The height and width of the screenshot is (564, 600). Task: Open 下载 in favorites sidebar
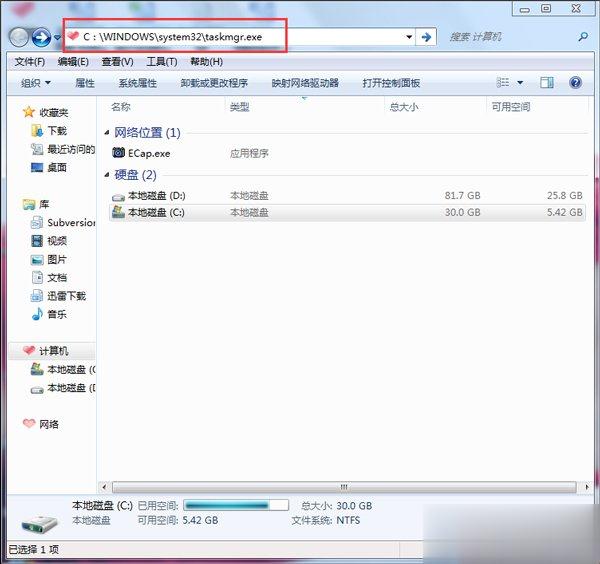tap(57, 130)
